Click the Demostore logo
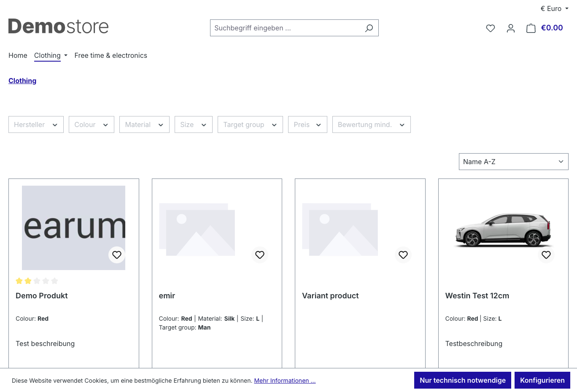This screenshot has width=577, height=392. [x=59, y=26]
